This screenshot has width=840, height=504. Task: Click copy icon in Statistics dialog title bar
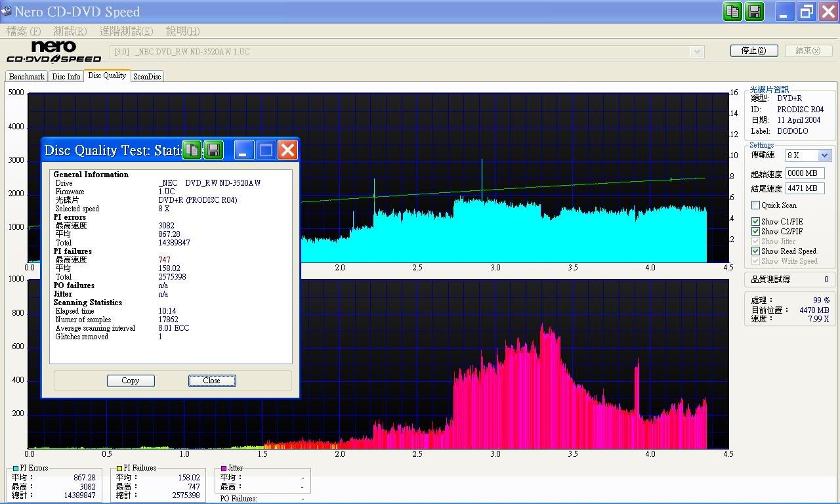pyautogui.click(x=192, y=150)
